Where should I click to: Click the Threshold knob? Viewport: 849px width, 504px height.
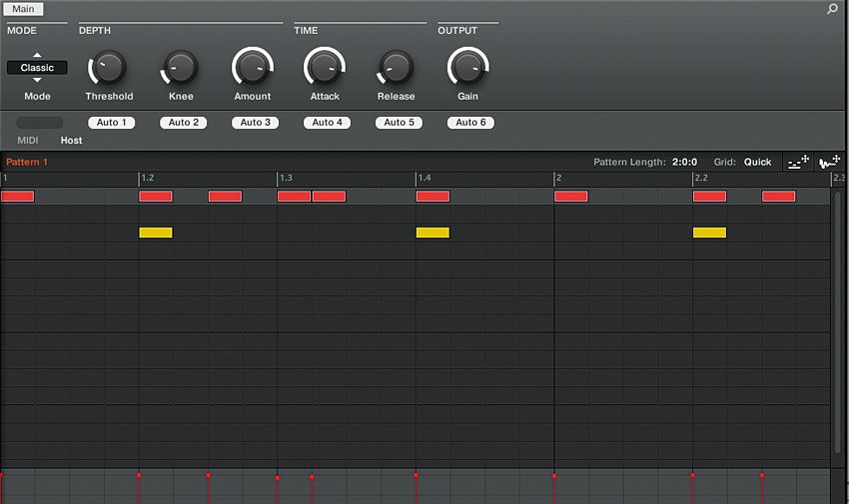(x=108, y=68)
